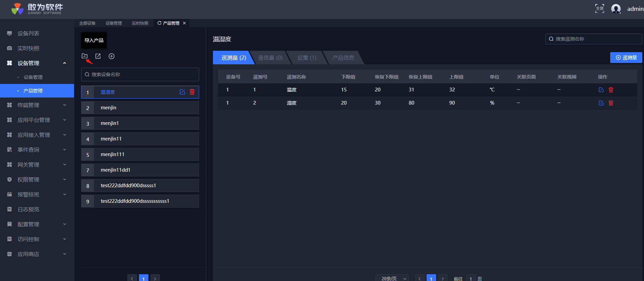Click the 配置管理 sidebar icon

(9, 224)
